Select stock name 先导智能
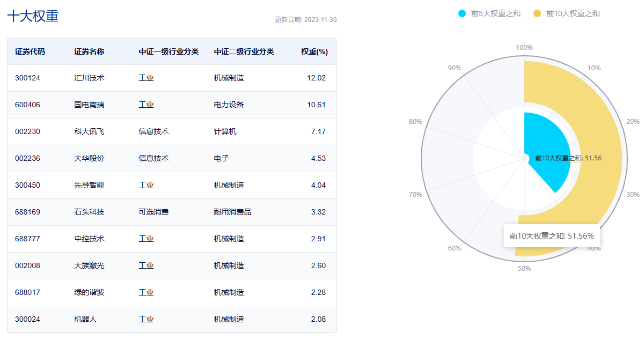The height and width of the screenshot is (340, 644). pyautogui.click(x=89, y=185)
